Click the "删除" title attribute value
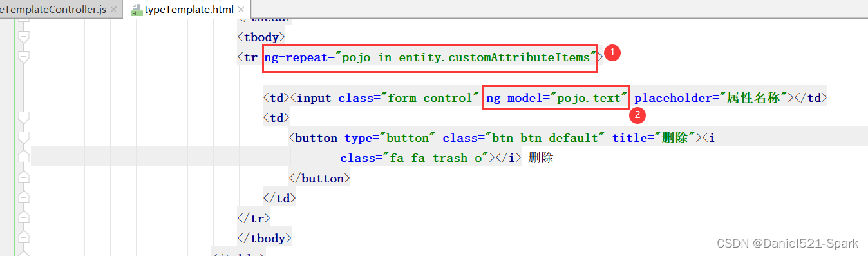Viewport: 868px width, 256px height. click(675, 138)
